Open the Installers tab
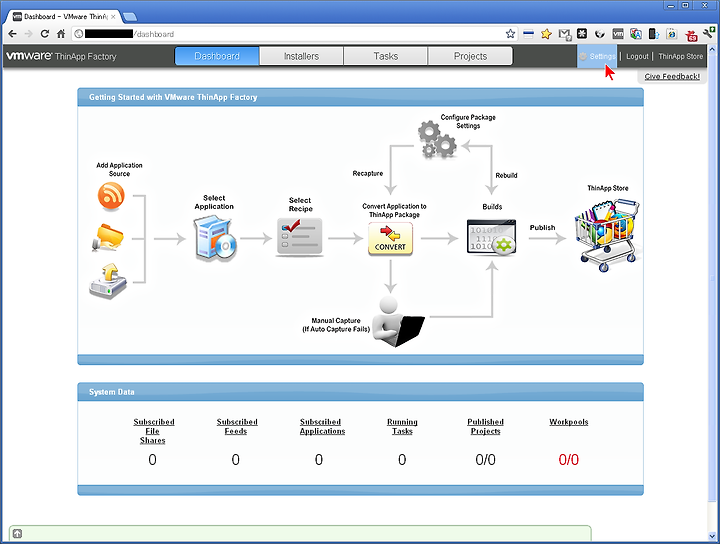Viewport: 720px width, 544px height. tap(301, 56)
